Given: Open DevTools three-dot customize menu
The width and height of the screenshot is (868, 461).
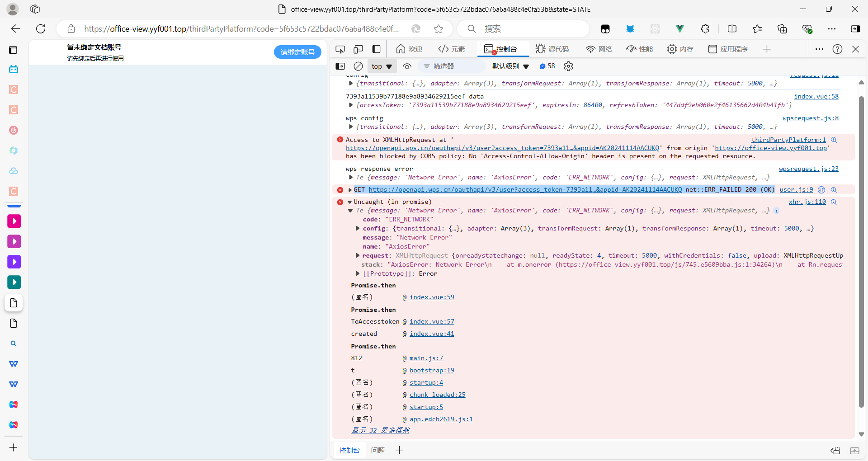Looking at the screenshot, I should click(819, 49).
